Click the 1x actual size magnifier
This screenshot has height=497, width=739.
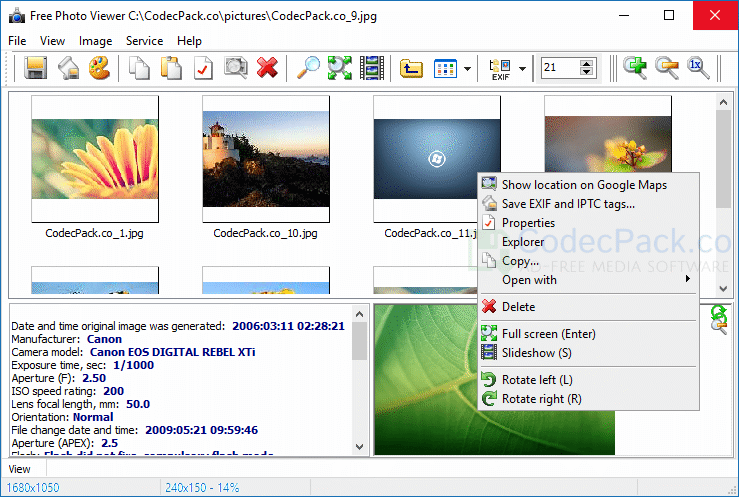(x=698, y=68)
